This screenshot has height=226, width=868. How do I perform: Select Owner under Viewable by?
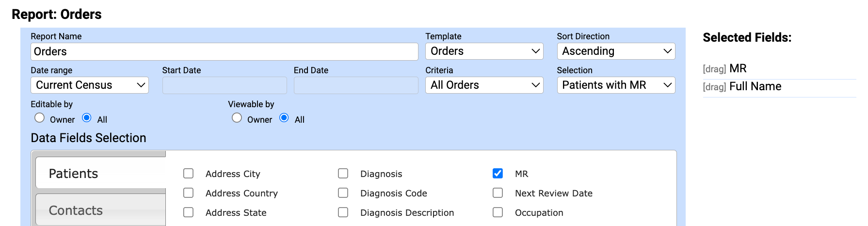(237, 118)
